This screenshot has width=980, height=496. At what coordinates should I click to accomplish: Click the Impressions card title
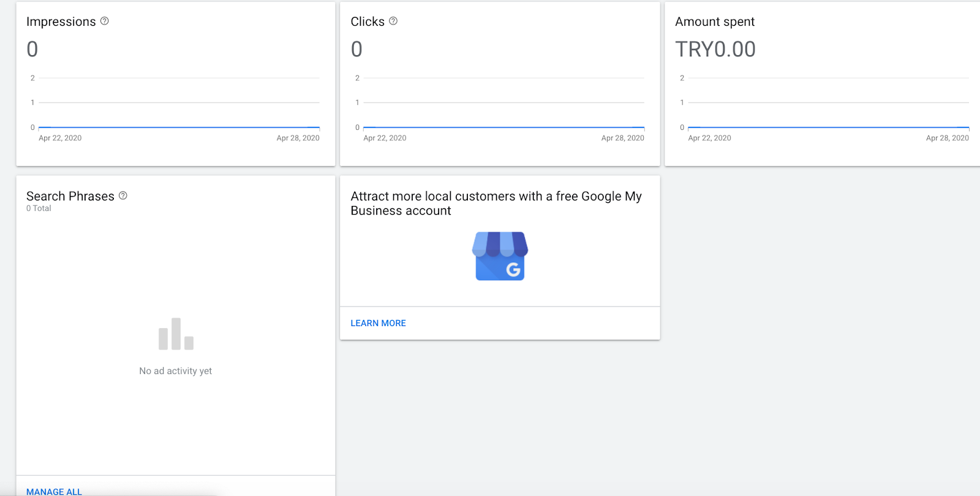point(61,21)
